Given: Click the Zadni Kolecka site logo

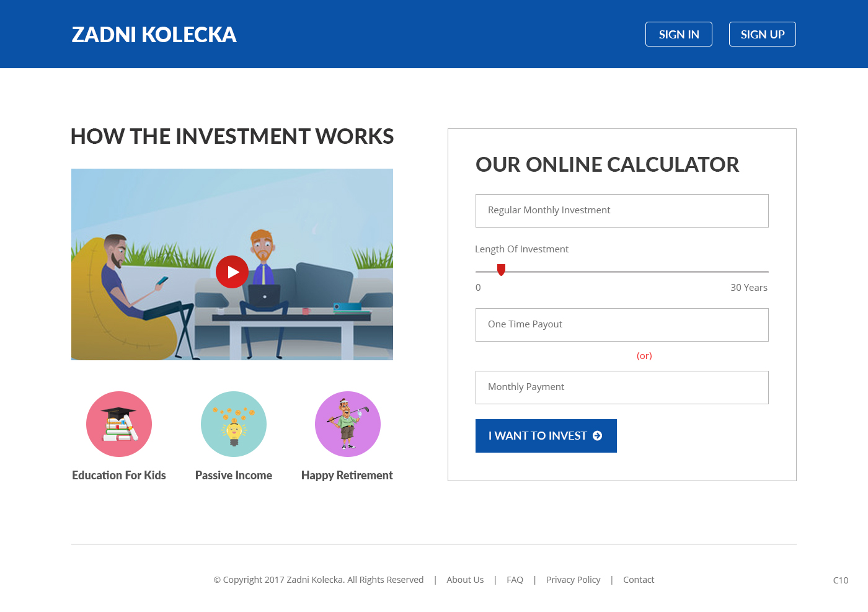Looking at the screenshot, I should [x=154, y=35].
